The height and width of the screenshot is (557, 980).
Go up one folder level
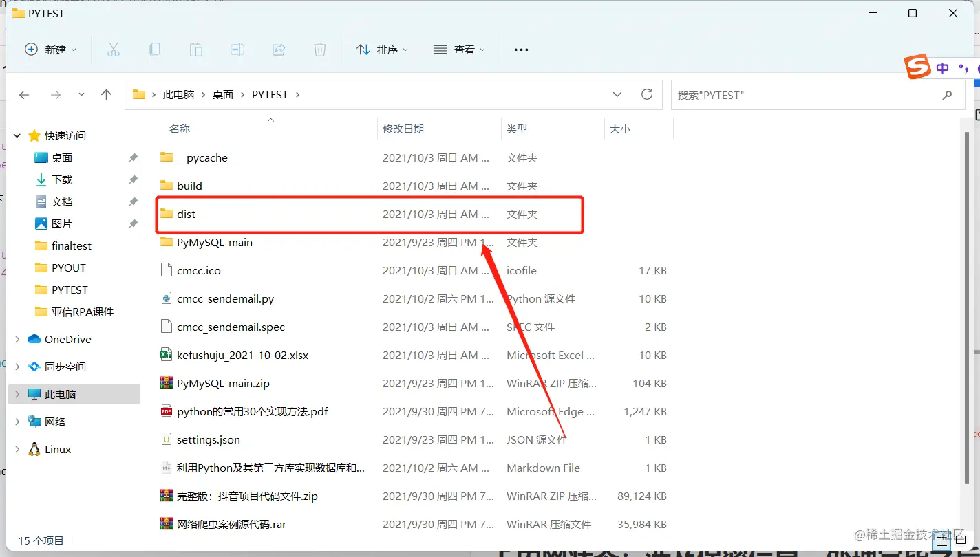(x=106, y=95)
